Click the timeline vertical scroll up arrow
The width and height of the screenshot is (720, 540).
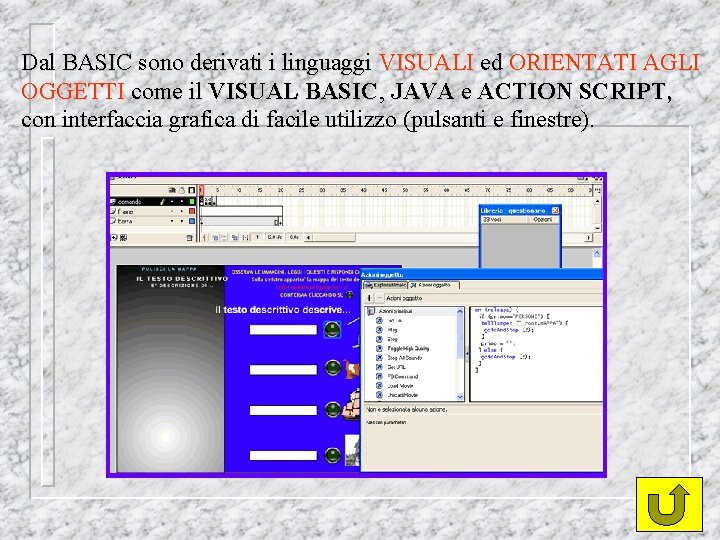click(x=597, y=202)
